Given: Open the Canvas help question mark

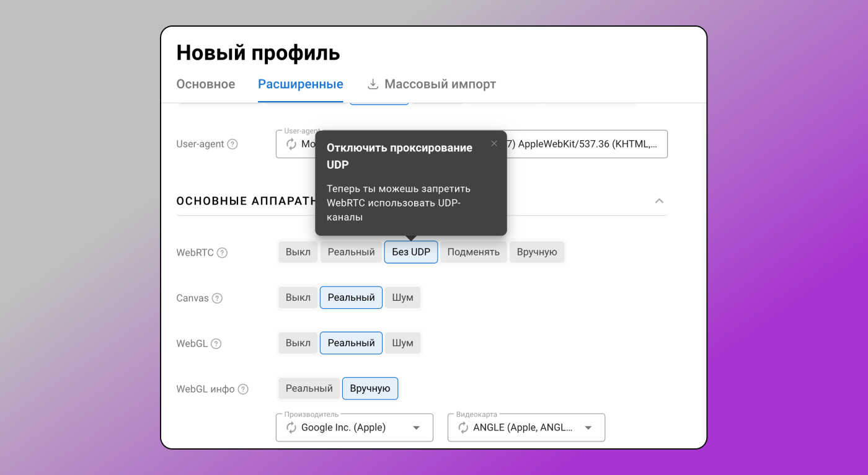Looking at the screenshot, I should [x=218, y=298].
